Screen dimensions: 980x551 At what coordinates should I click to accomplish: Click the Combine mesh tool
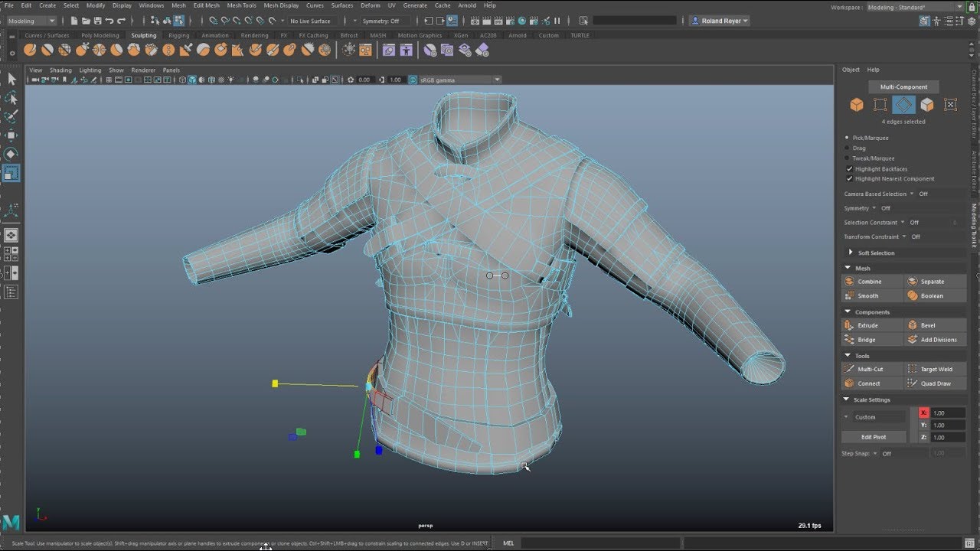pos(872,282)
